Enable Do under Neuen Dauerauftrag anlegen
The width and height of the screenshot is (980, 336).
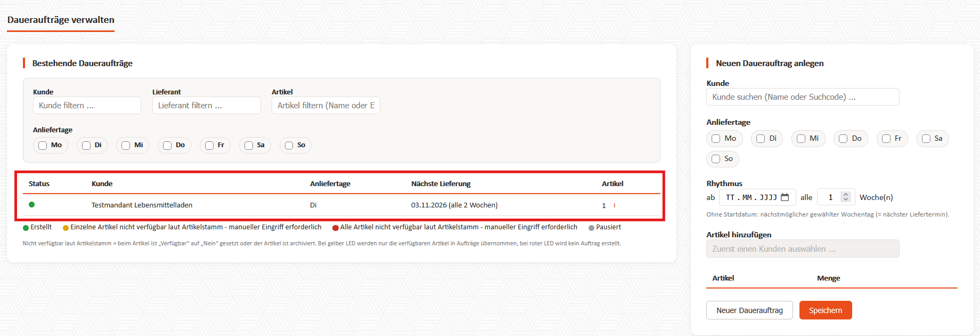843,139
